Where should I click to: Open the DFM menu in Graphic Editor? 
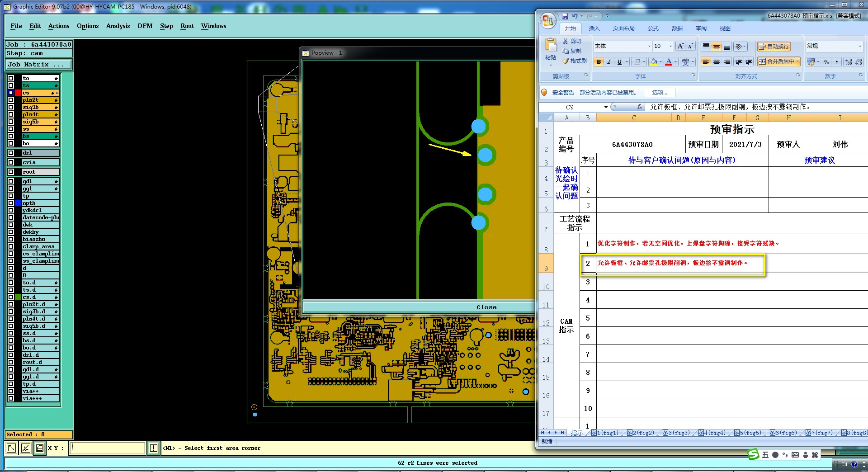pos(145,26)
